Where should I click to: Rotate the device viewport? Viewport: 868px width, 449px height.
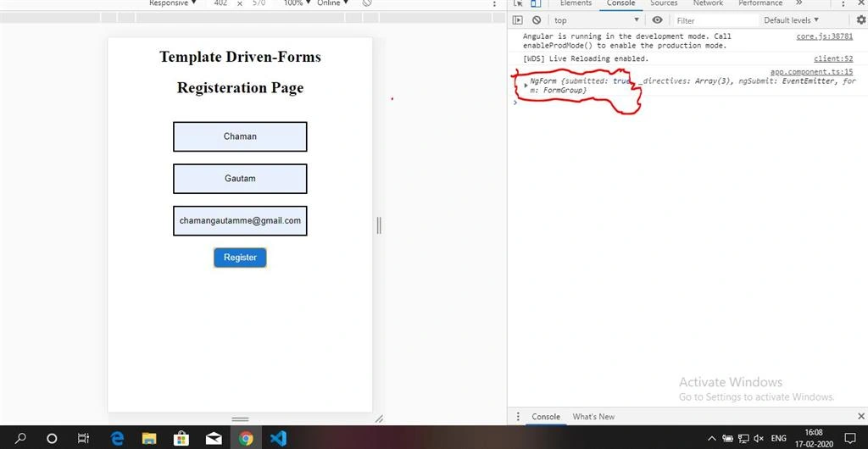pyautogui.click(x=366, y=3)
